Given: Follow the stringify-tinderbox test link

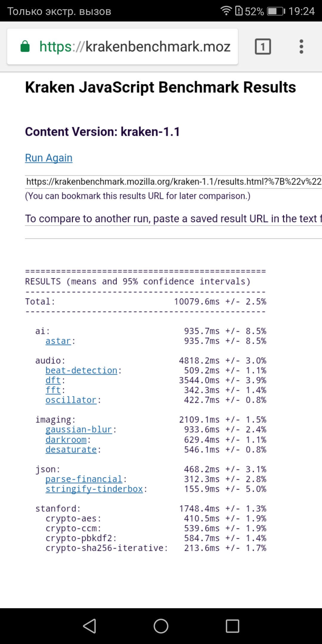Looking at the screenshot, I should coord(94,489).
